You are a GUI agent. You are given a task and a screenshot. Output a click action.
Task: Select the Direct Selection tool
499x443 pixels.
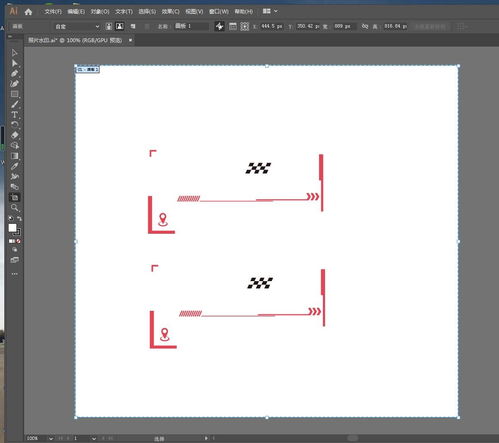pos(14,63)
